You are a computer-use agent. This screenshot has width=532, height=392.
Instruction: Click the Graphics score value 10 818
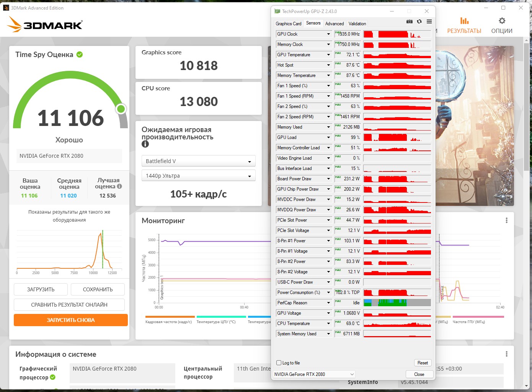pos(199,66)
